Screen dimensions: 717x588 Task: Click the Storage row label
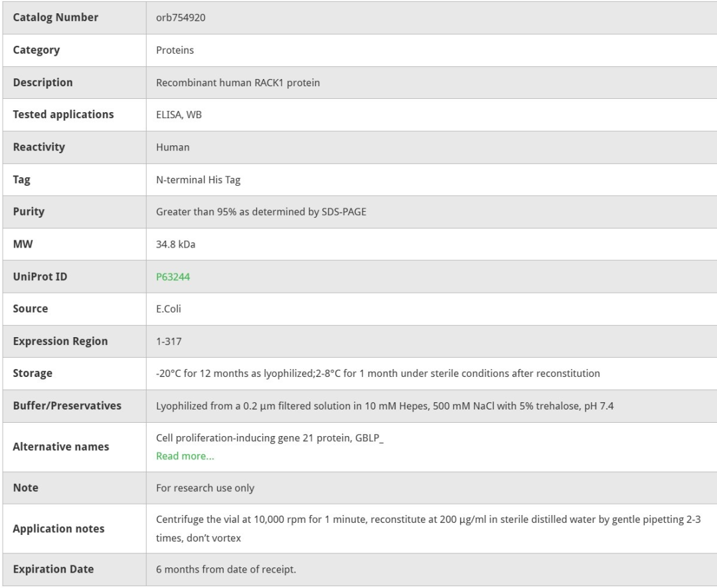click(x=33, y=374)
